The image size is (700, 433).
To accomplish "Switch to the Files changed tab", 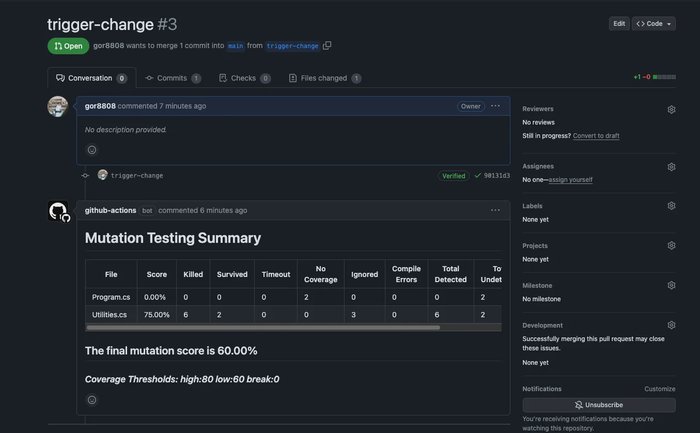I will tap(325, 78).
